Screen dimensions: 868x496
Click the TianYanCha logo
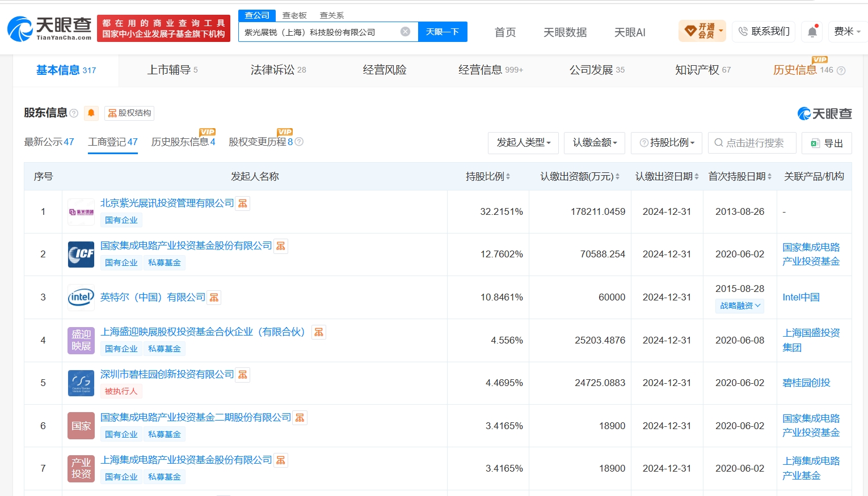coord(49,28)
